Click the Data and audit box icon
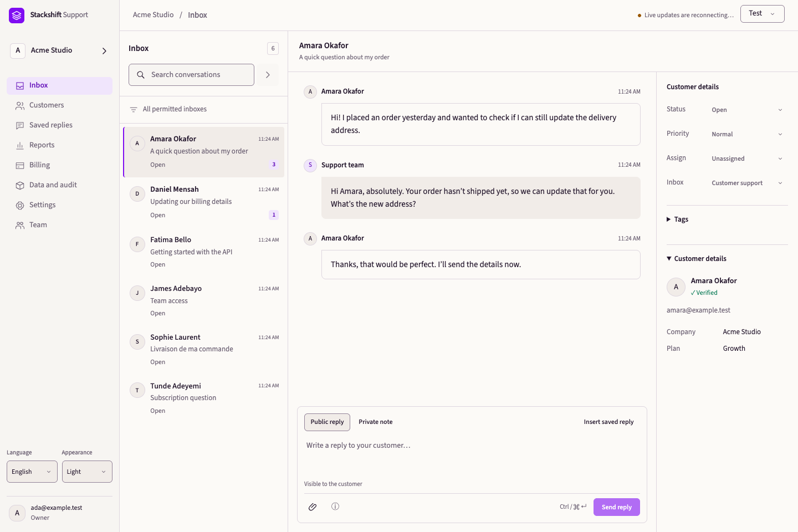The height and width of the screenshot is (532, 798). coord(20,185)
